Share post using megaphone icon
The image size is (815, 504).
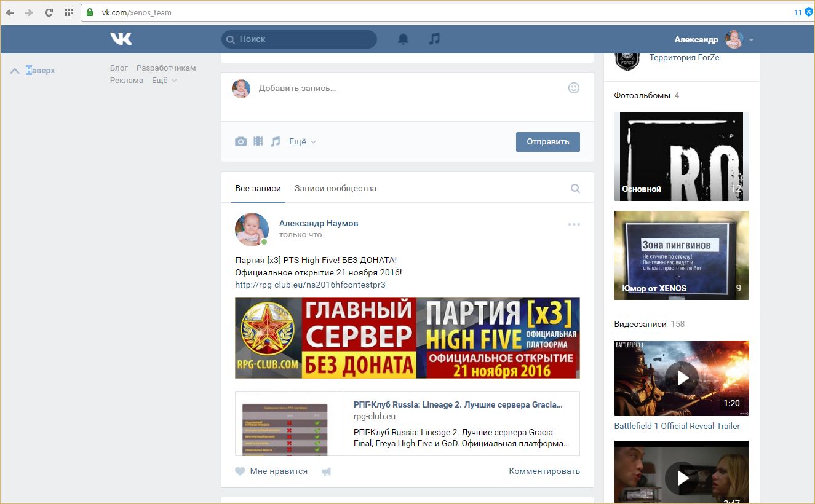click(x=326, y=471)
